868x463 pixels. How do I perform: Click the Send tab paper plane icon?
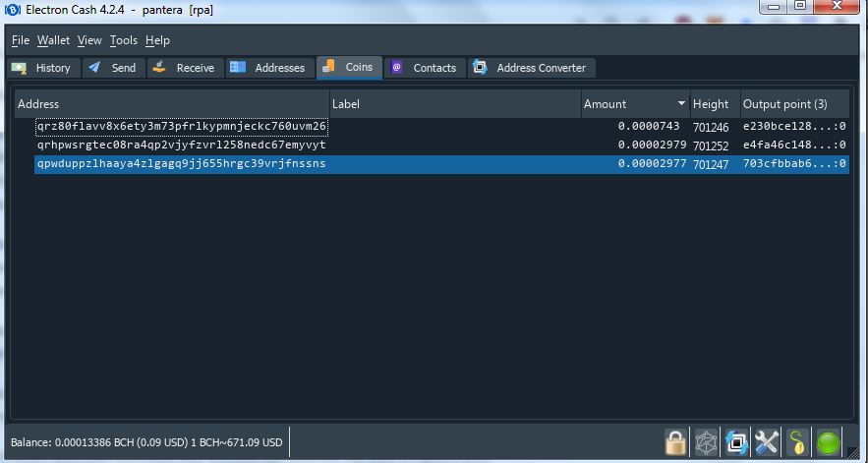94,67
